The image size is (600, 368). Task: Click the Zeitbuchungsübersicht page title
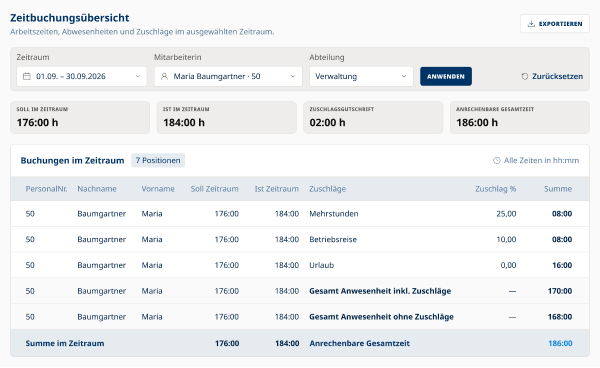click(x=70, y=18)
